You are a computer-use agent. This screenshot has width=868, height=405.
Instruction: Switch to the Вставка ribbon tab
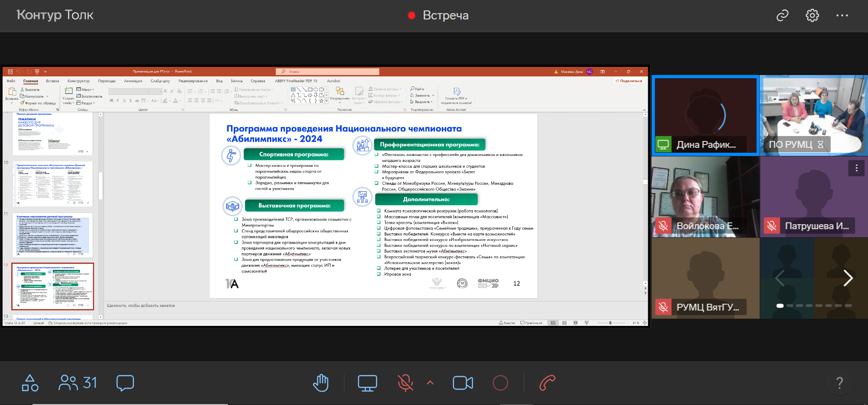tap(52, 81)
